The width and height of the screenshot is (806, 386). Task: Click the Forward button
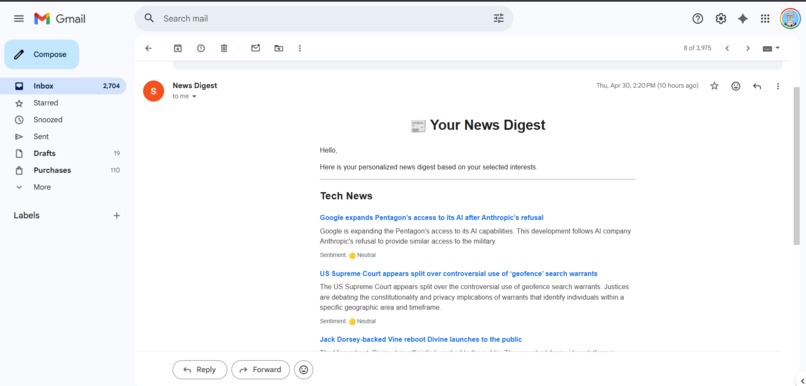[x=261, y=370]
